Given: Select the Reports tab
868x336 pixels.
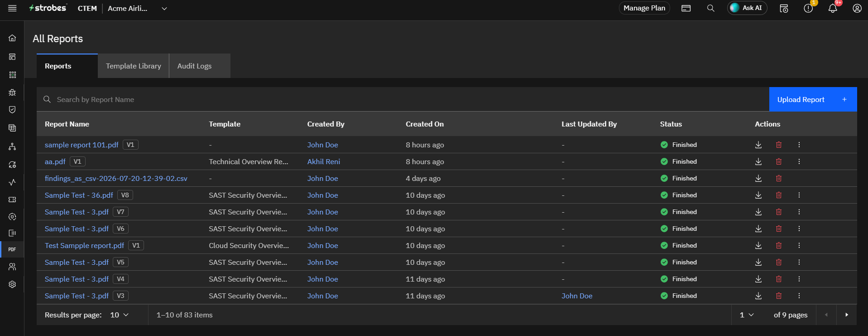Looking at the screenshot, I should [67, 66].
